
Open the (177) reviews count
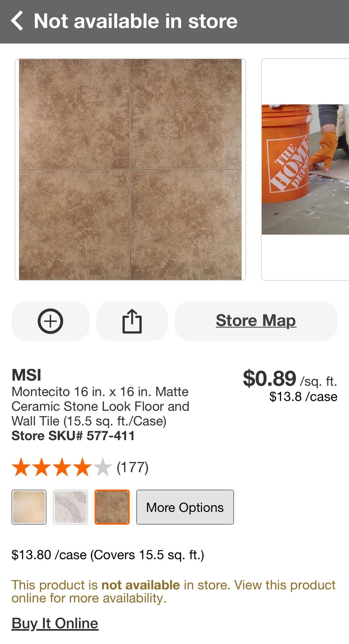pos(133,467)
